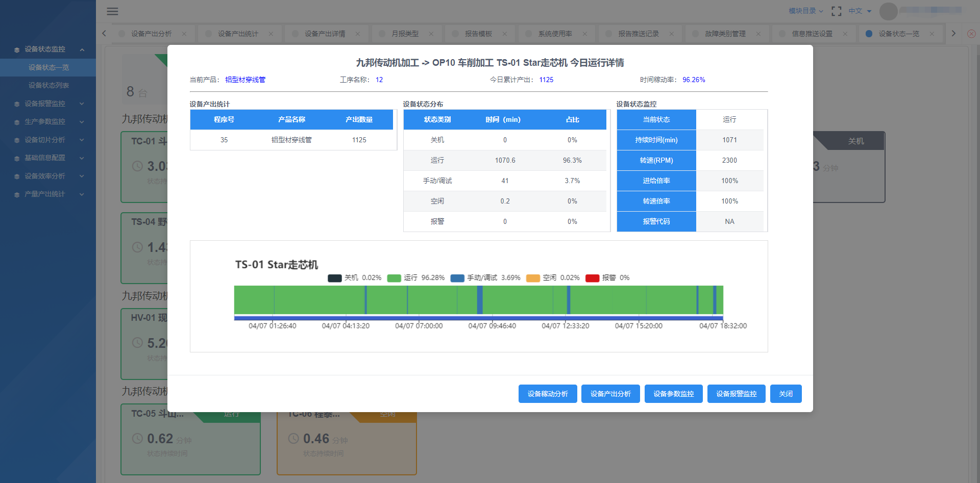Close the 故障类别管理 tab
Screen dimensions: 980x483
[758, 34]
